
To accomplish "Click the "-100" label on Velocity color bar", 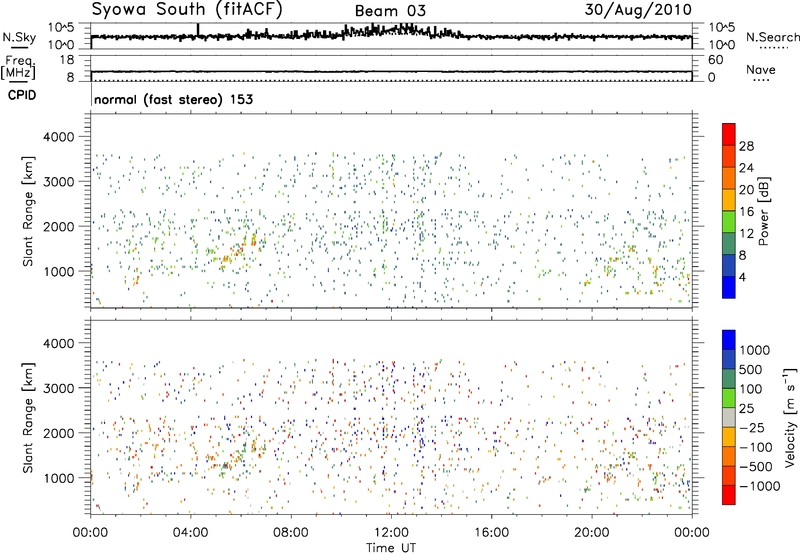I will click(x=756, y=447).
